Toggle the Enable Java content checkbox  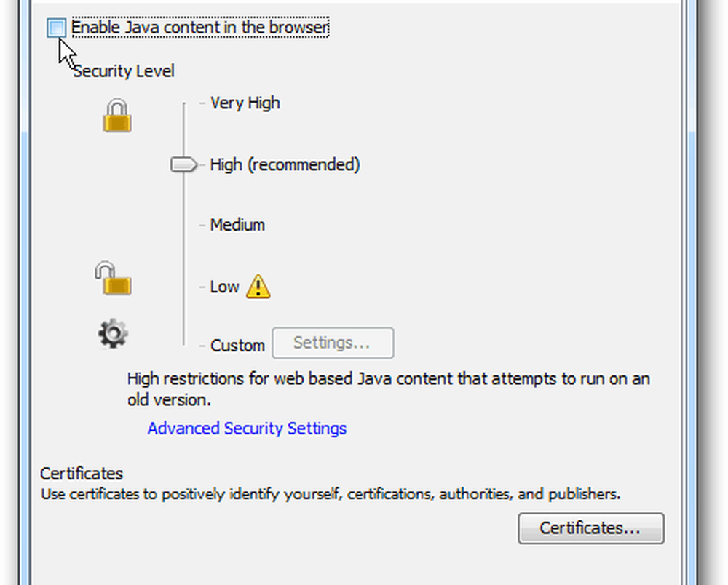(56, 28)
